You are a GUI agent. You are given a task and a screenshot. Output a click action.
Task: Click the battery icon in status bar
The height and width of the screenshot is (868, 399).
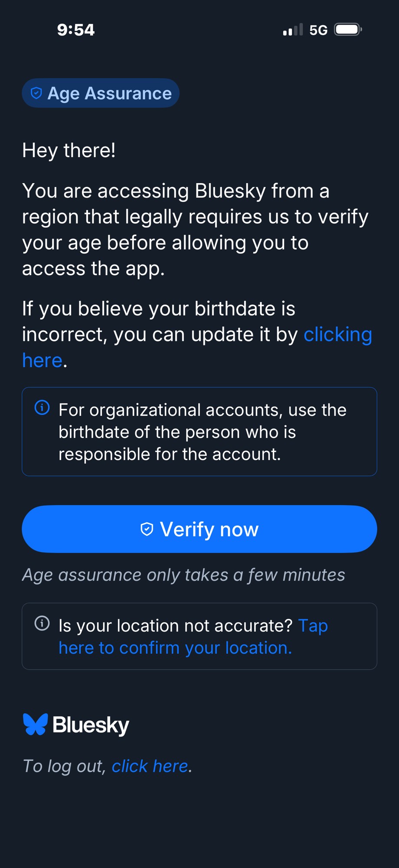(x=348, y=30)
